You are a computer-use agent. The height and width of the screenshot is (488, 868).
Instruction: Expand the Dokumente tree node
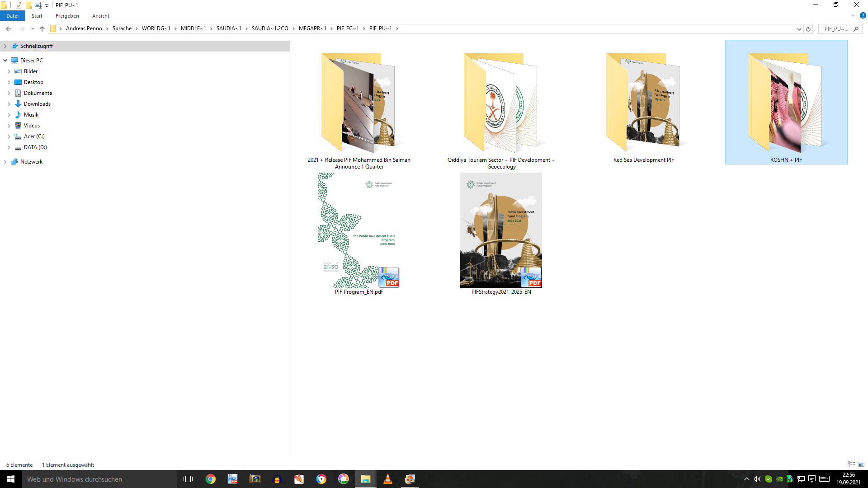click(9, 93)
